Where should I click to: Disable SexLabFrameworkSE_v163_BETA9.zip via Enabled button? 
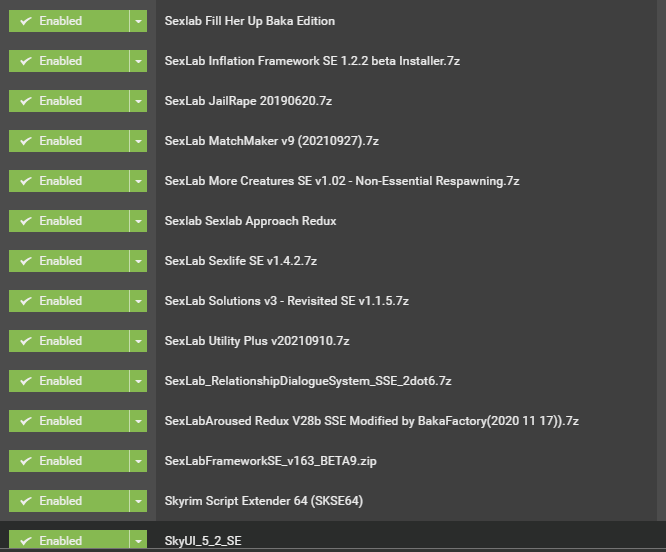tap(69, 461)
